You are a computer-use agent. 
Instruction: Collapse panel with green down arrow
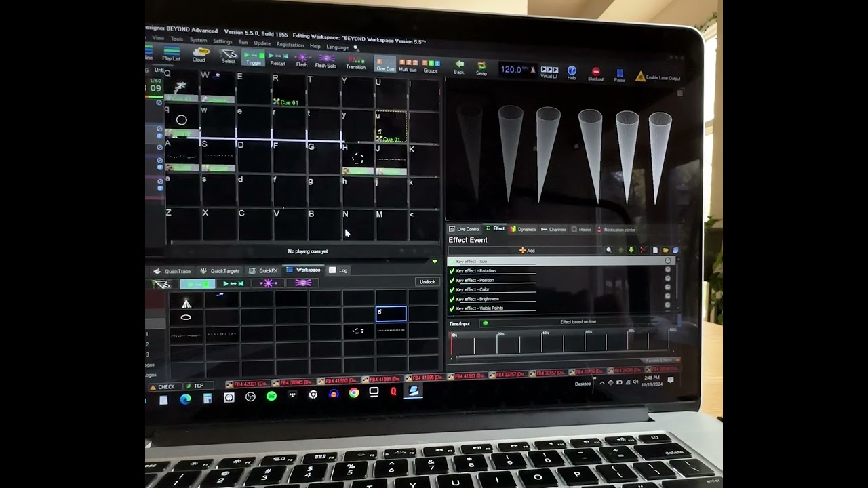(x=435, y=262)
